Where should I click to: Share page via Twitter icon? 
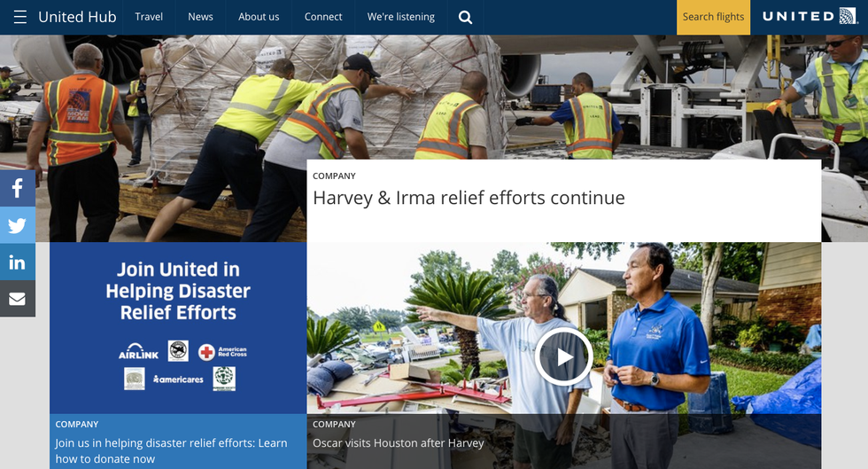point(17,225)
